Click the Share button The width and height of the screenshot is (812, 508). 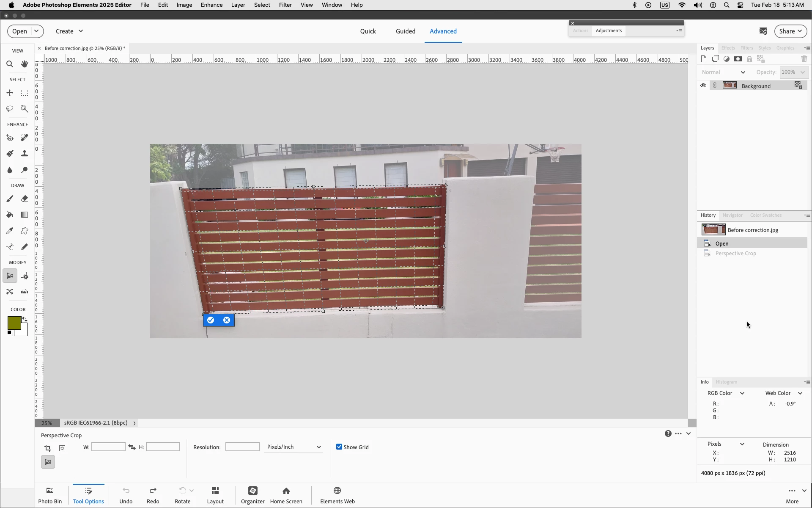coord(790,31)
